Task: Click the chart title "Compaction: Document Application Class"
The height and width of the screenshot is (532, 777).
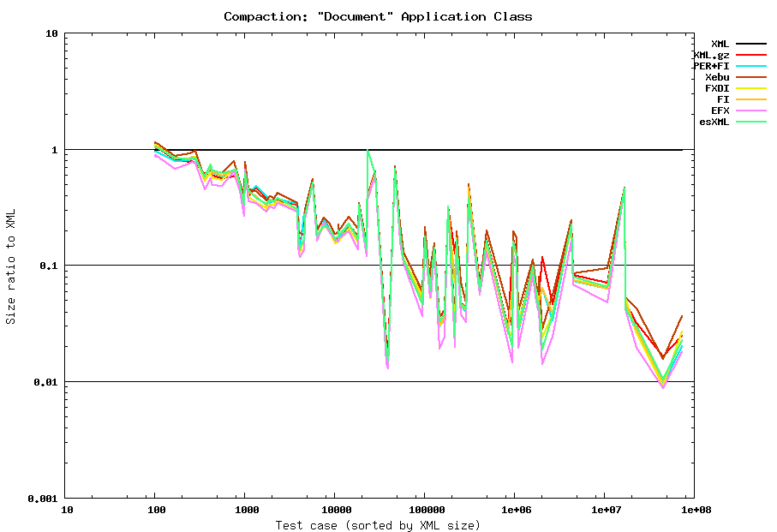Action: click(378, 16)
